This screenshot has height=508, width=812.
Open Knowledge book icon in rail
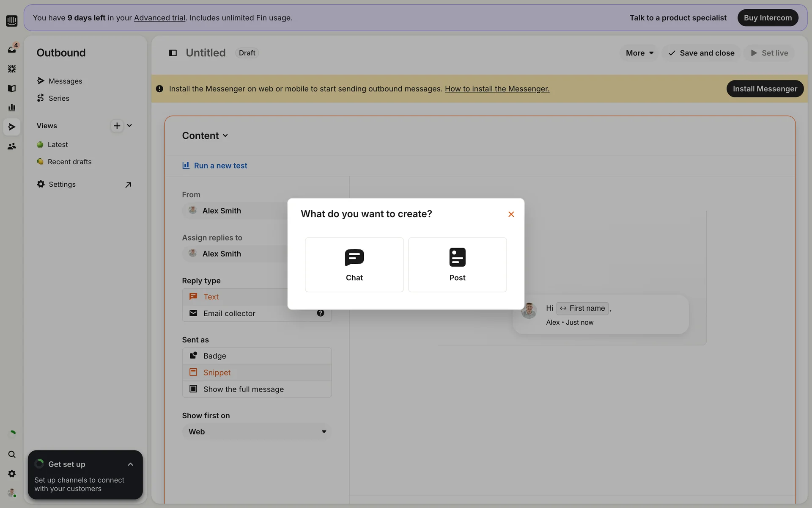coord(12,88)
